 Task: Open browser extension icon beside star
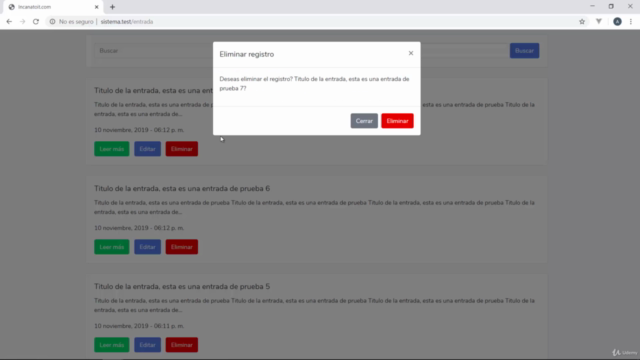coord(599,22)
